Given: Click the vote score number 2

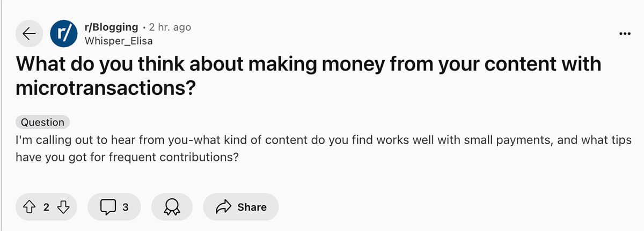Looking at the screenshot, I should [46, 207].
